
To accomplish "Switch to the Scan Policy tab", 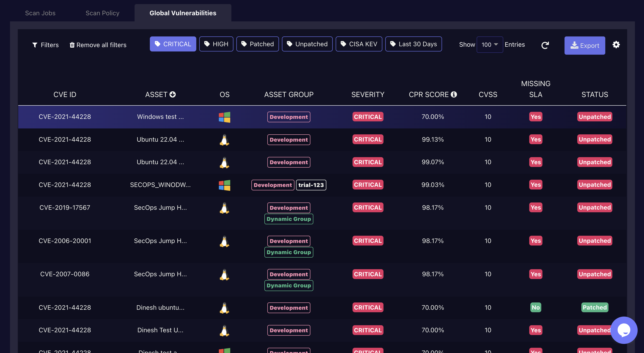I will [x=102, y=13].
